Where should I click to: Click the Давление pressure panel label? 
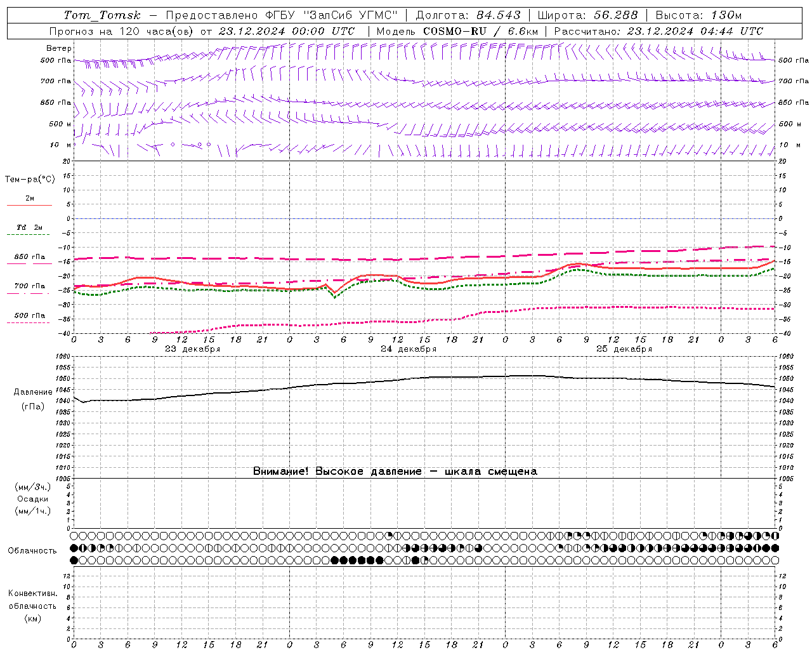point(33,392)
